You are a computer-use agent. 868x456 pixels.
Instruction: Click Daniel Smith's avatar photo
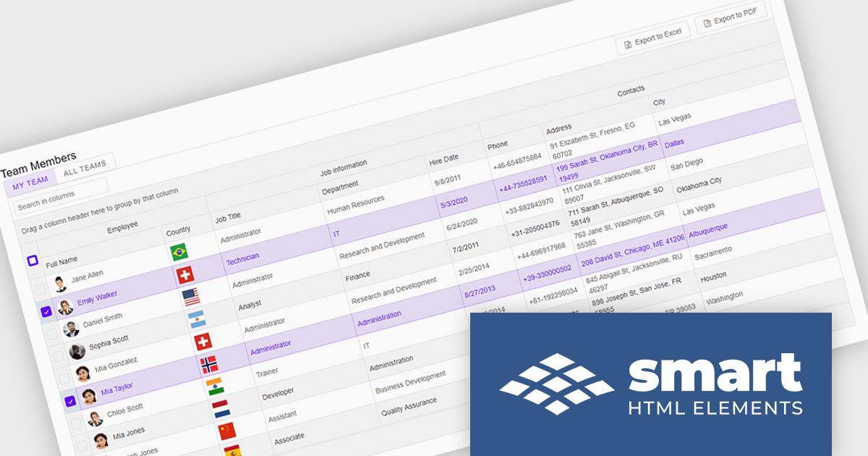pos(71,329)
